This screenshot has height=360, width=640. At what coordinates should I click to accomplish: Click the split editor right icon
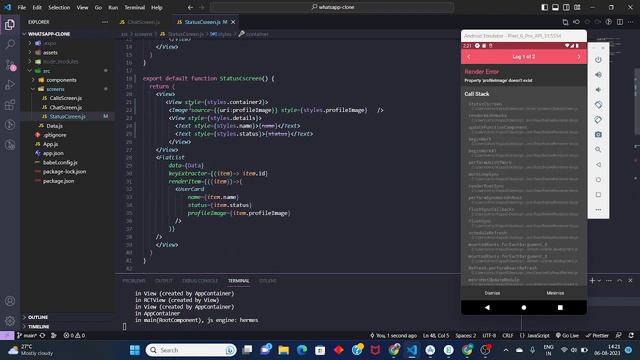tap(620, 22)
